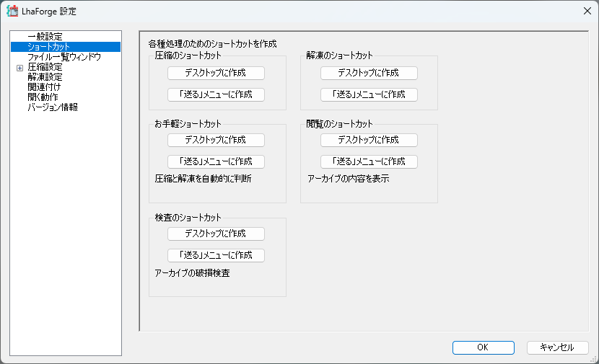Confirm settings with the OK button
The height and width of the screenshot is (364, 599).
(484, 347)
